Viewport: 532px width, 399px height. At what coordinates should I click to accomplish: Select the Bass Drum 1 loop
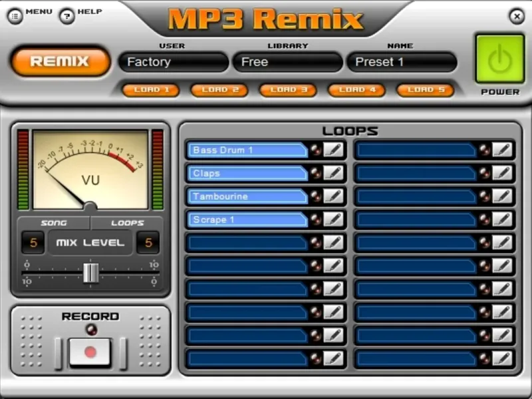point(247,150)
